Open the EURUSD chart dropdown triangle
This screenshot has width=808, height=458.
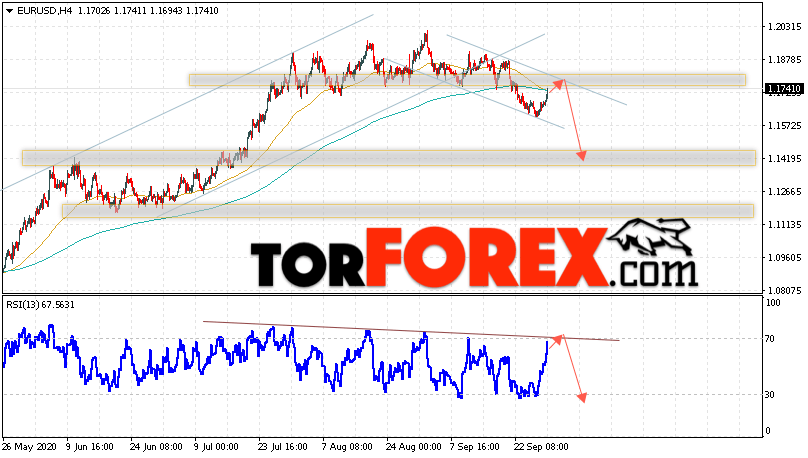9,11
